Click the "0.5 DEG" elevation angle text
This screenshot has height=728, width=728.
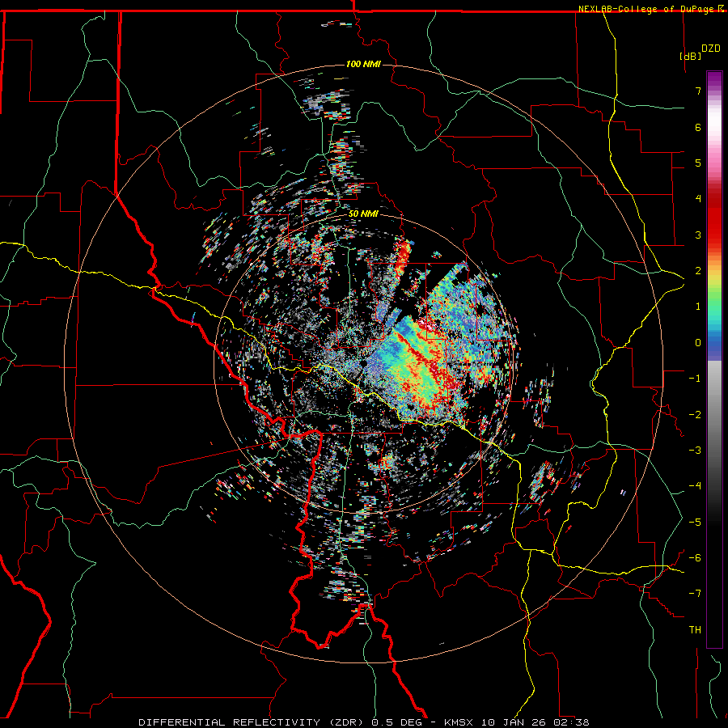(396, 722)
